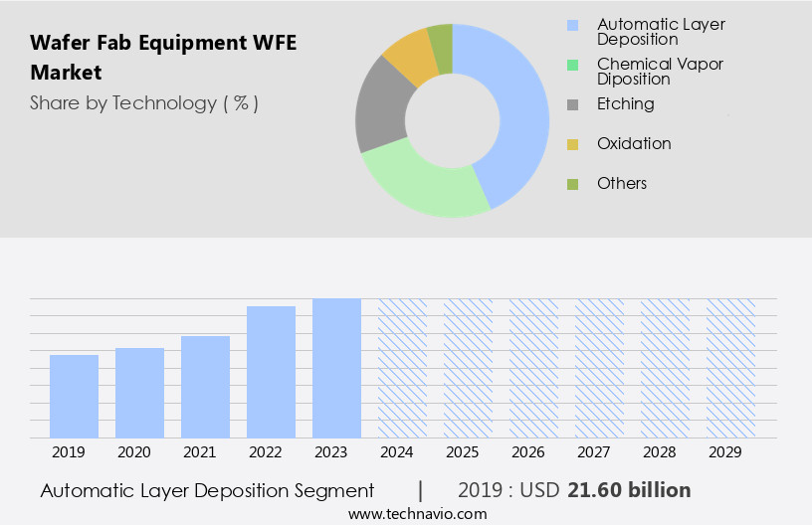Image resolution: width=812 pixels, height=525 pixels.
Task: Click the solid bar for 2021
Action: coord(205,387)
